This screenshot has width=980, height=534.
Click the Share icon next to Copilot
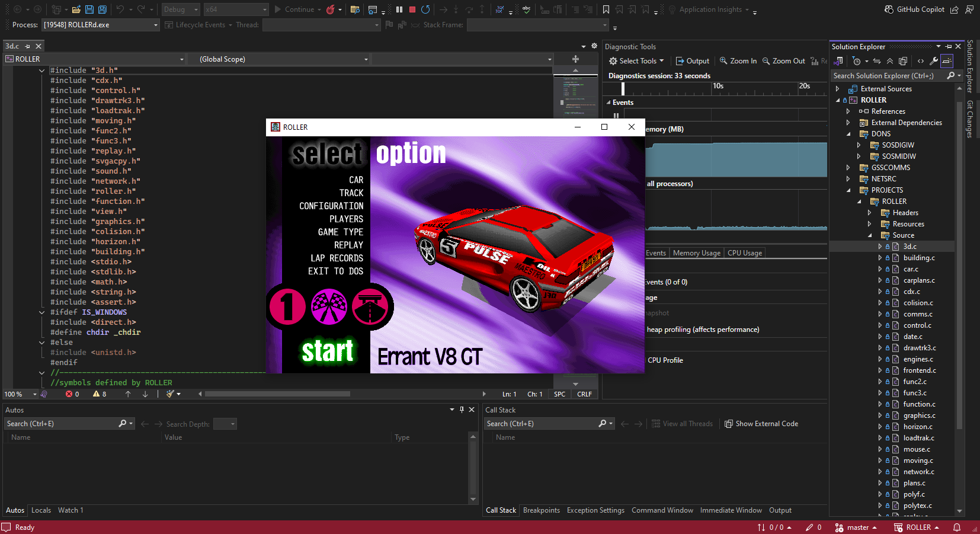pyautogui.click(x=955, y=9)
